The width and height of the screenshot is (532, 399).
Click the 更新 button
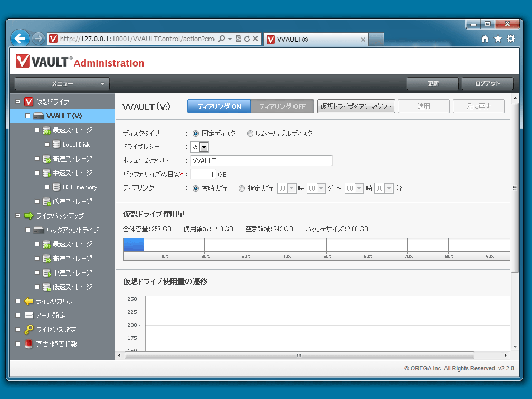pos(433,84)
